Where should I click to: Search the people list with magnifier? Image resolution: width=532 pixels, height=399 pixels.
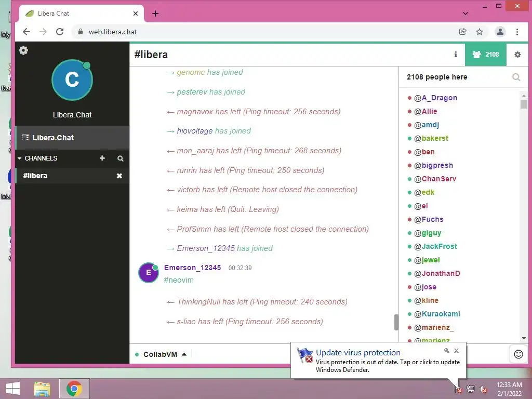tap(516, 77)
